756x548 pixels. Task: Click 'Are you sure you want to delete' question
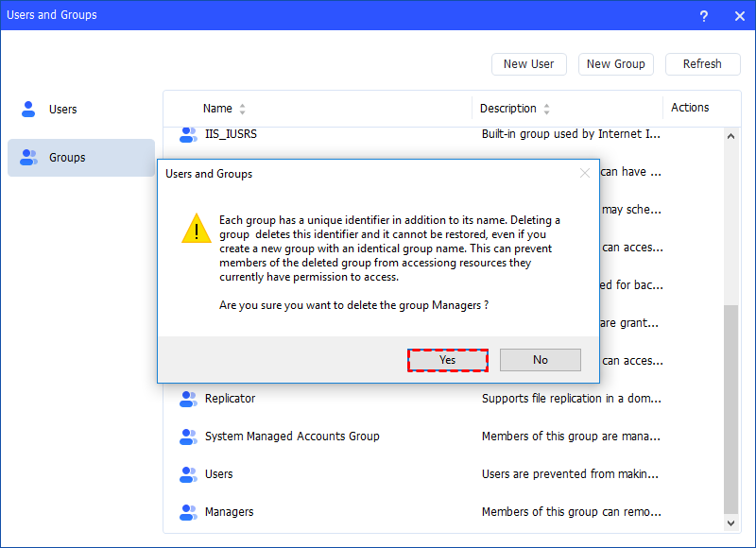(353, 305)
